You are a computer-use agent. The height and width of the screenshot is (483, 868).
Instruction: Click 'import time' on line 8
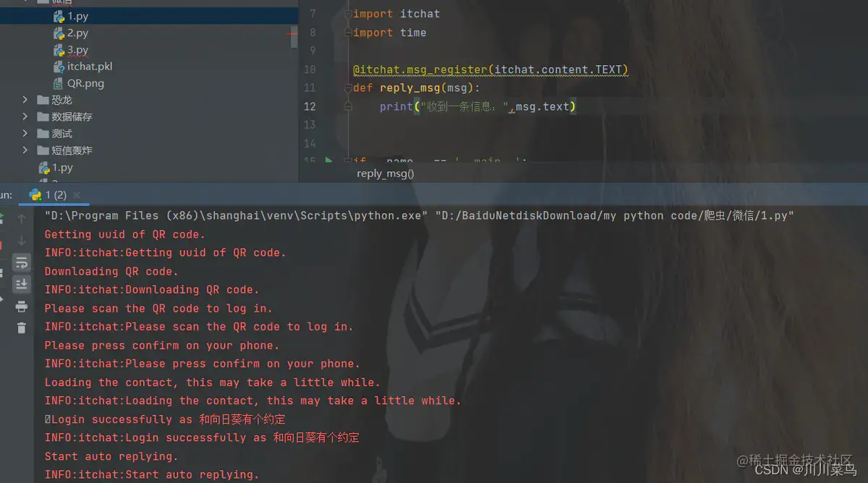point(390,33)
